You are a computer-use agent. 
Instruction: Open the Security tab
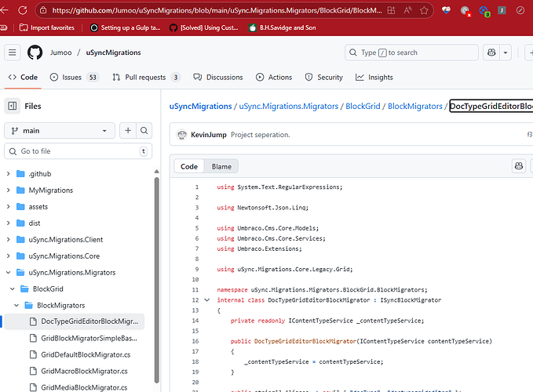(x=324, y=78)
